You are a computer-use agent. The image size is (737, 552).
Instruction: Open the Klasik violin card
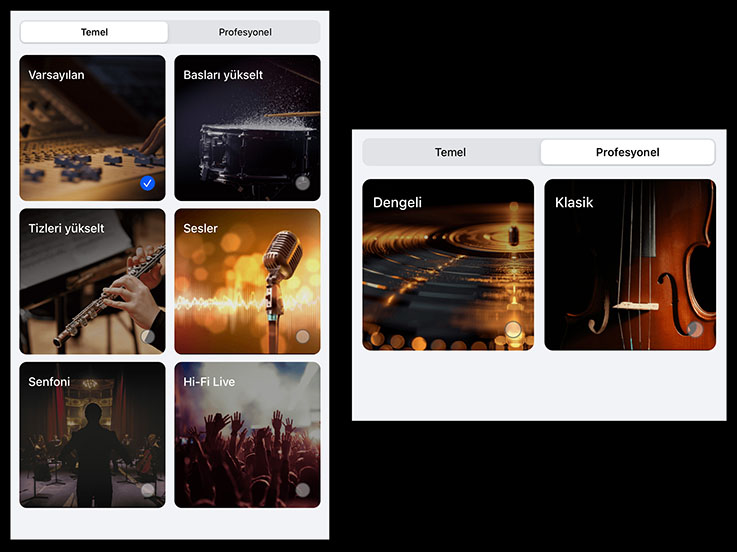[630, 265]
